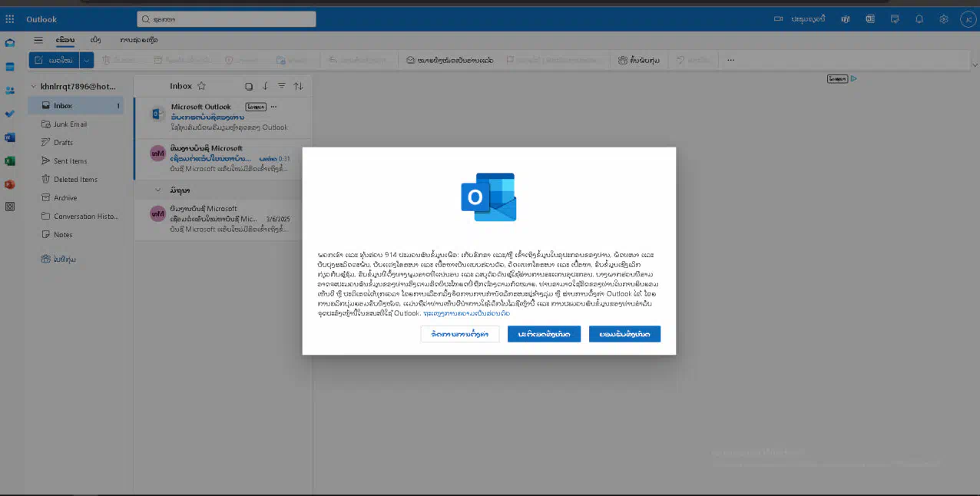
Task: Switch to the Help ribbon tab
Action: (x=139, y=40)
